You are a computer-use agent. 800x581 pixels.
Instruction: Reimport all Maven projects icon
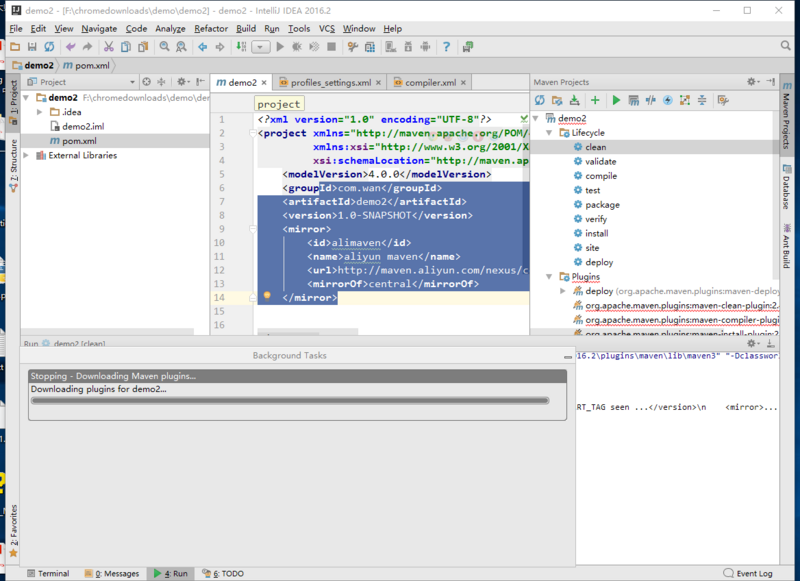(540, 100)
